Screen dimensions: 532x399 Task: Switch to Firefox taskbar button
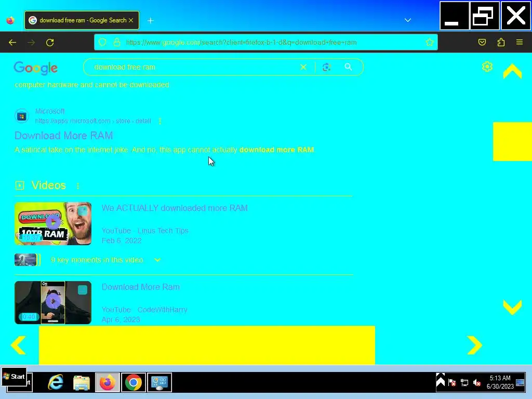point(108,382)
